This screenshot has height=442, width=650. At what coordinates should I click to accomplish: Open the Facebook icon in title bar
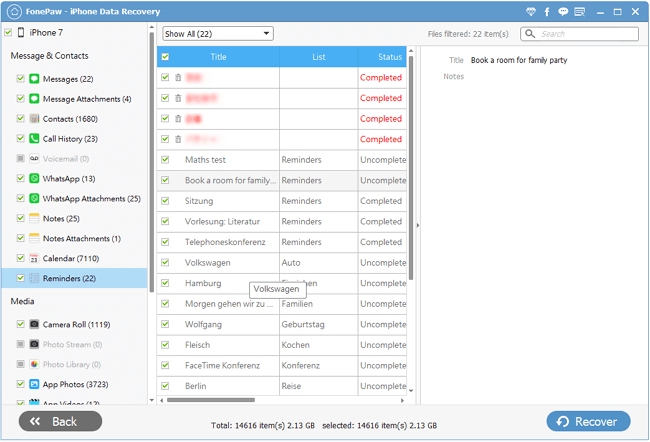(547, 12)
